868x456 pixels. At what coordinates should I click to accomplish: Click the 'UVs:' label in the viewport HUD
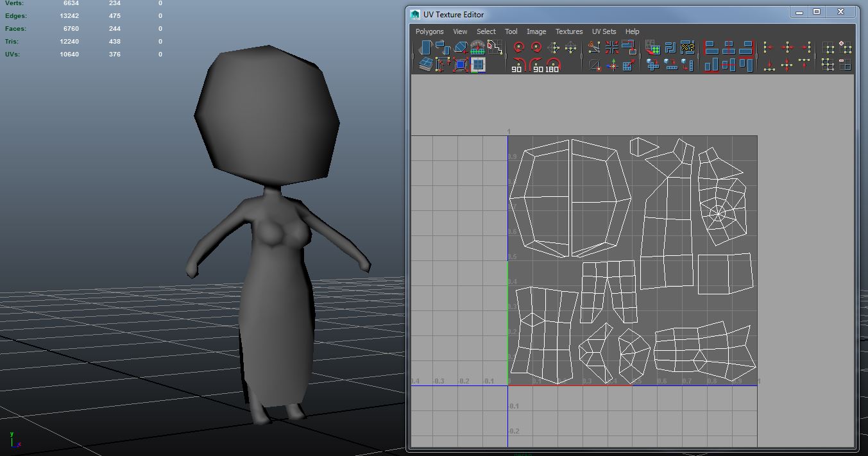click(13, 55)
